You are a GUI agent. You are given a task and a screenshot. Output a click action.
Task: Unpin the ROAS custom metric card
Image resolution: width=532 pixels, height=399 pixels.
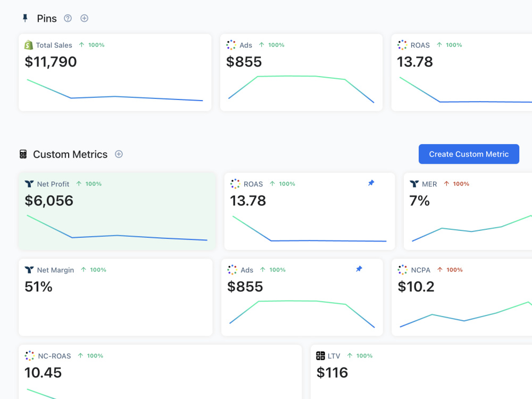coord(371,183)
